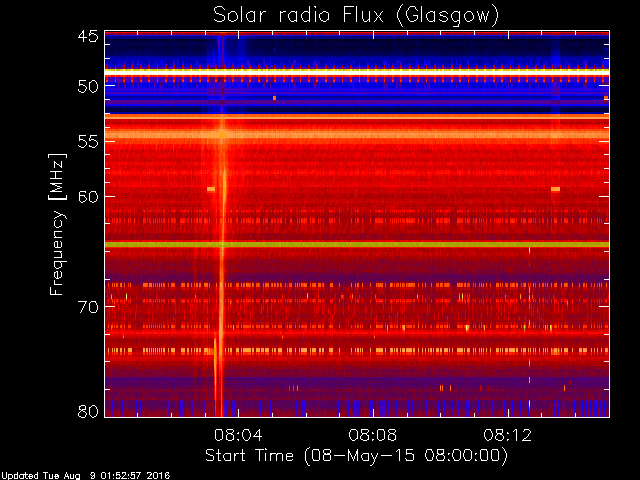Click the "Updated Tue Aug 9 01:52:57 2016" timestamp
The width and height of the screenshot is (640, 480).
point(85,476)
